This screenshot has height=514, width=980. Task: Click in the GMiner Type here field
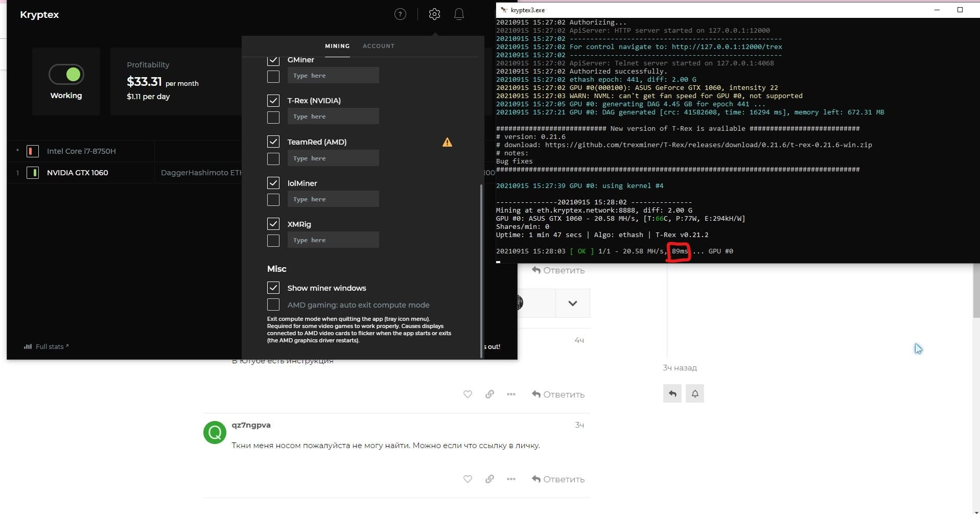[x=333, y=76]
